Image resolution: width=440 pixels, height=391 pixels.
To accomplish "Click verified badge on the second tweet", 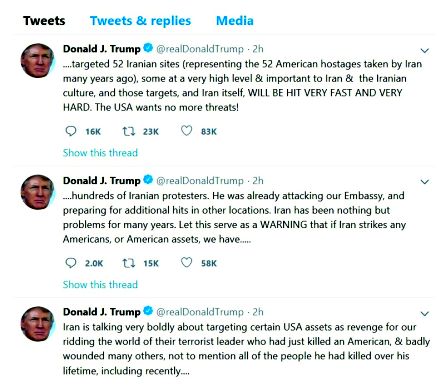I will pyautogui.click(x=148, y=180).
